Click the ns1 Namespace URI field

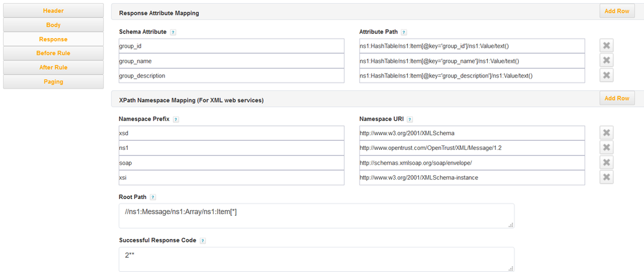pyautogui.click(x=472, y=148)
